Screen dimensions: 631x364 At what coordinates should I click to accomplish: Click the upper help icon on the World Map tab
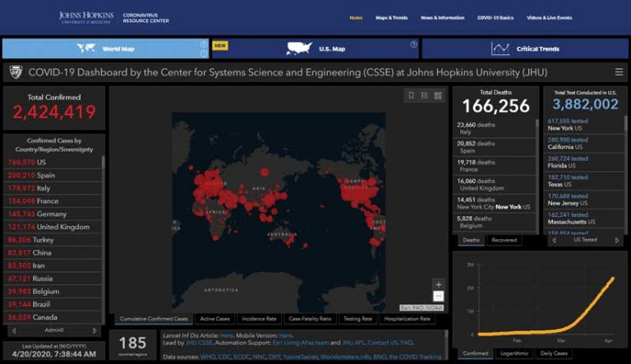coord(204,44)
